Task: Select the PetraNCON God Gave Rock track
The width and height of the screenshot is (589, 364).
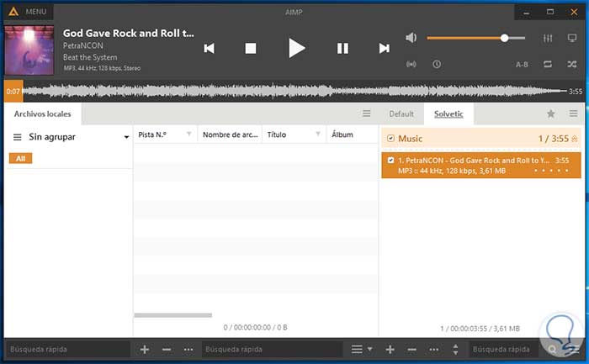Action: [481, 165]
